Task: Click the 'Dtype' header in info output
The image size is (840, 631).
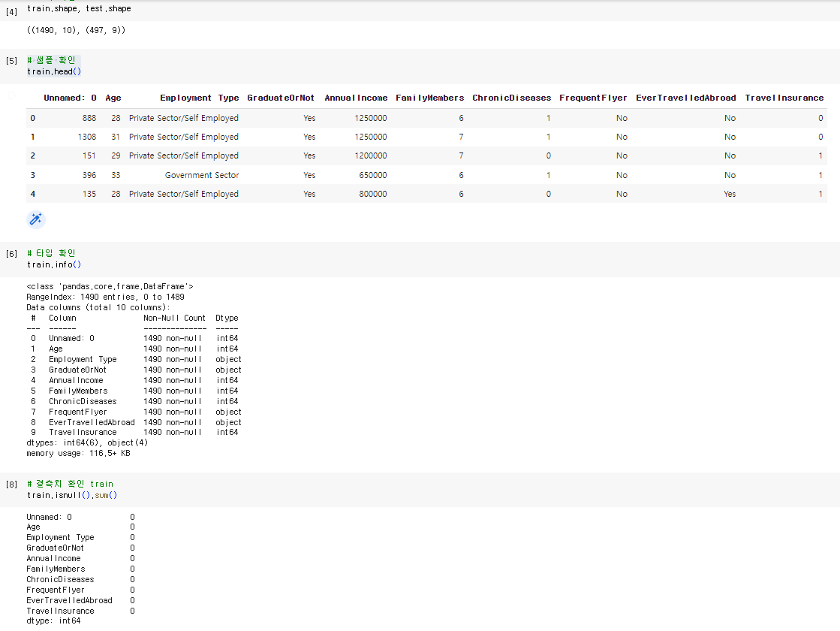Action: click(227, 318)
